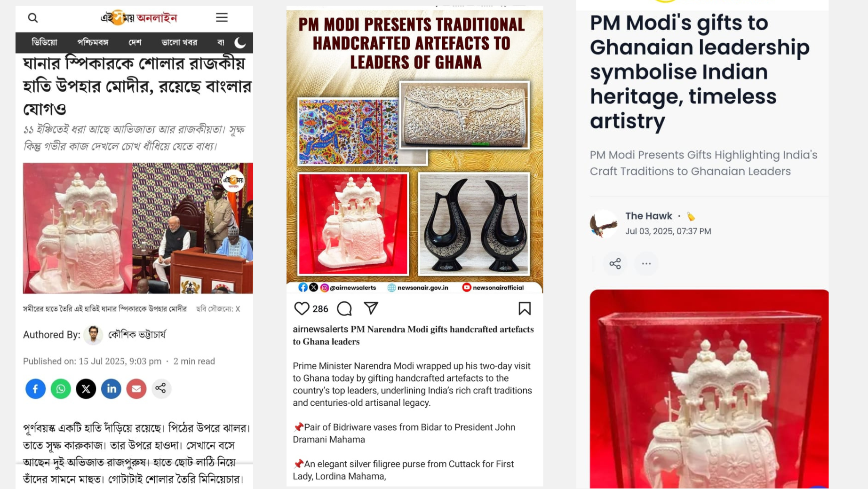Viewport: 868px width, 489px height.
Task: Open comments on the Instagram post
Action: [344, 308]
